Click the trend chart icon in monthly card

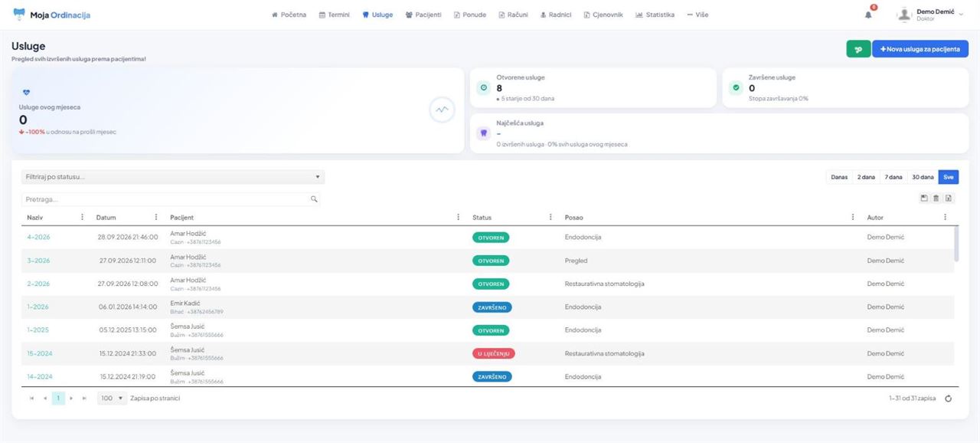tap(442, 110)
